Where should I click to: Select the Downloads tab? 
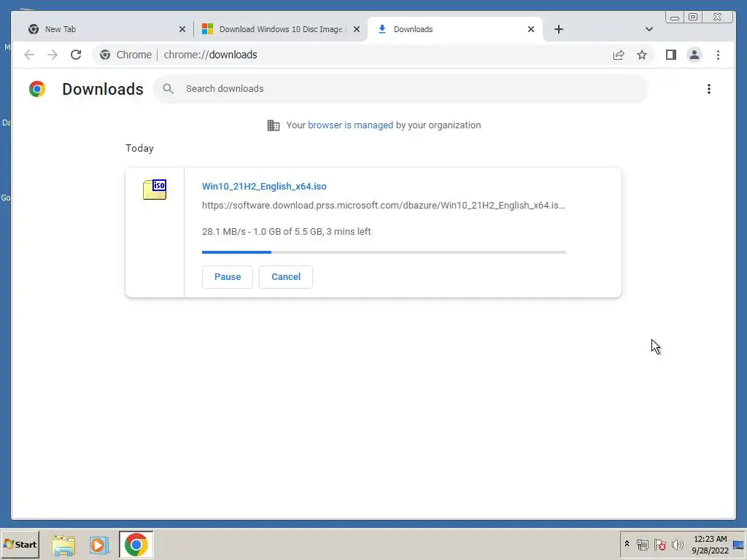(455, 29)
